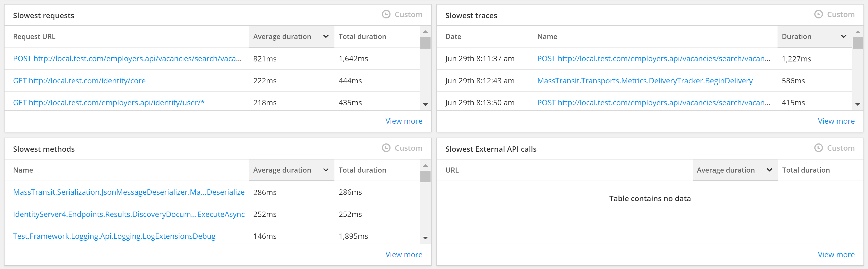Click URL column header in External API calls
This screenshot has width=868, height=269.
pos(452,170)
